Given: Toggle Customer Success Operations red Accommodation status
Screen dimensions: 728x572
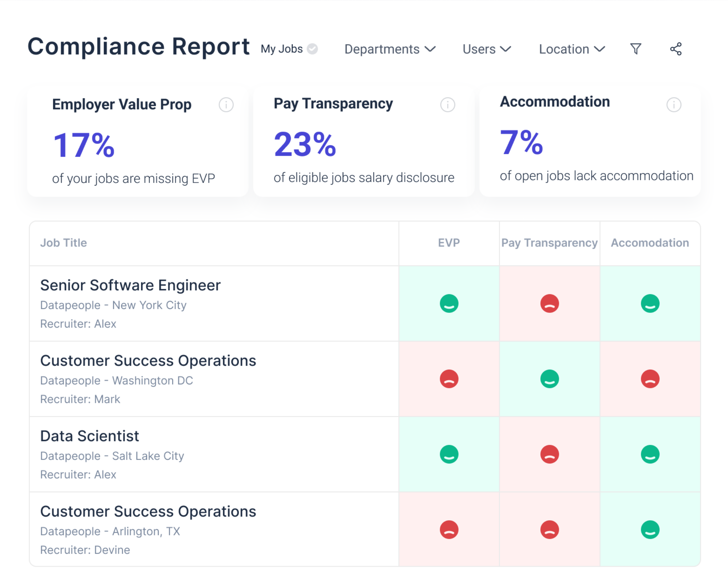Looking at the screenshot, I should [650, 379].
